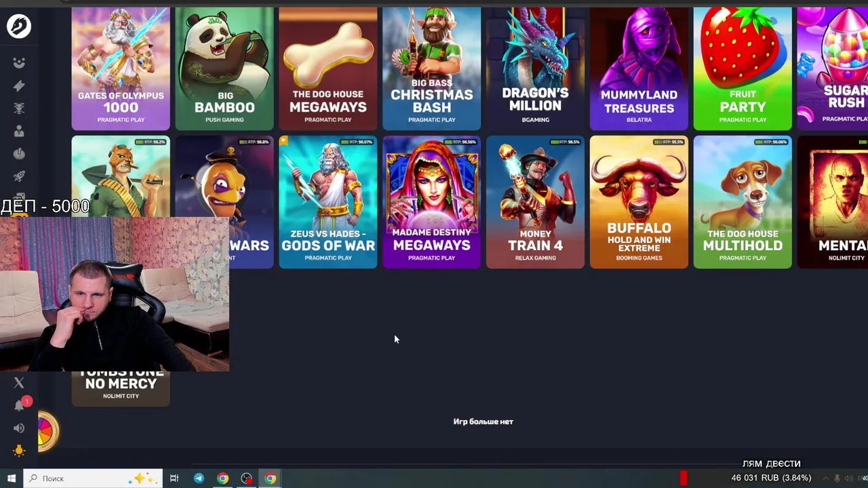Open Telegram from the taskbar
The width and height of the screenshot is (868, 488).
tap(199, 479)
